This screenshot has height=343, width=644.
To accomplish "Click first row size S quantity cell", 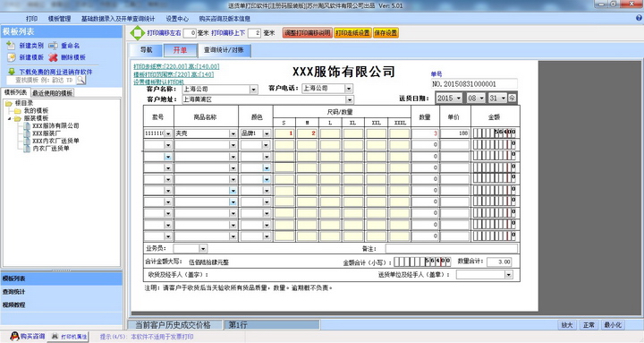I will (284, 133).
